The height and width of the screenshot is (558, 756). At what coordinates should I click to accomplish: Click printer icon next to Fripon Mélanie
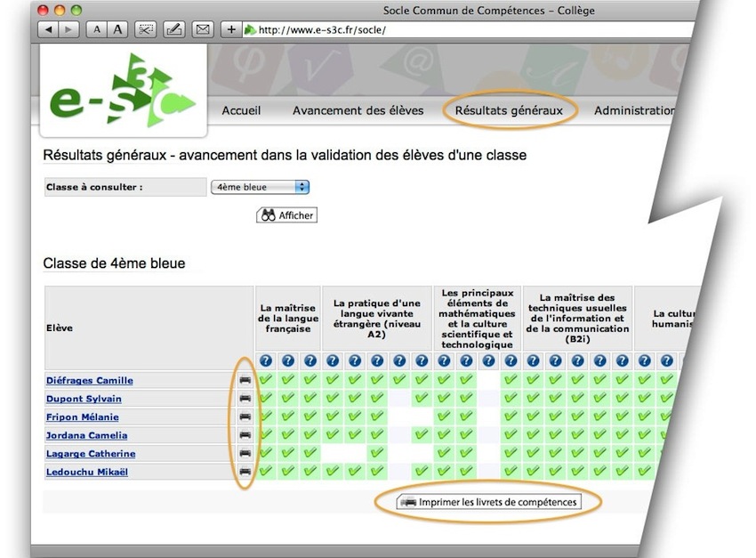click(245, 416)
